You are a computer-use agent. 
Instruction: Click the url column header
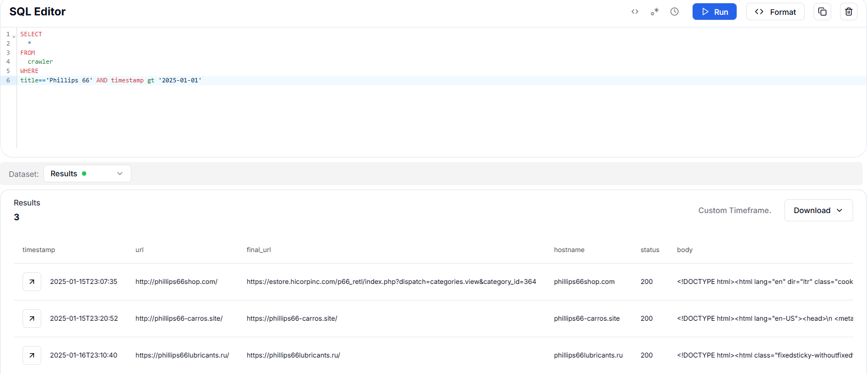pyautogui.click(x=140, y=250)
